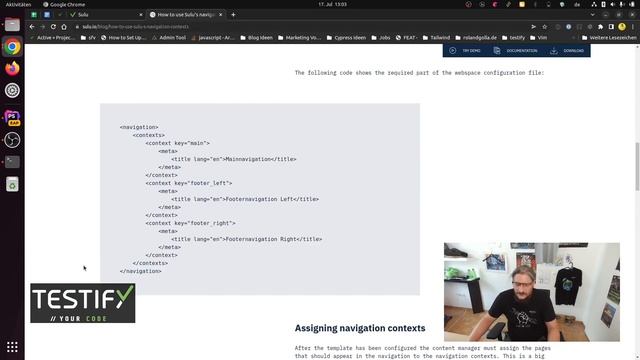Open PhpStorm EAP from the dock

coord(12,118)
